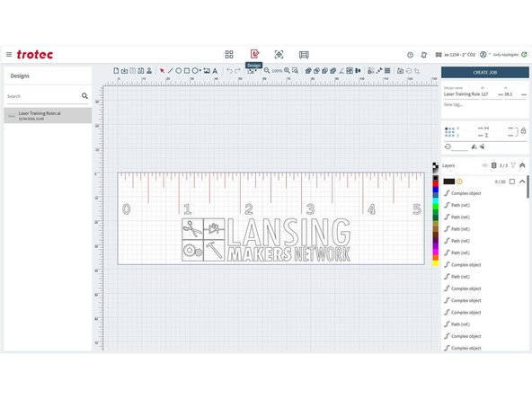Screen dimensions: 532x399
Task: Collapse the black layer chevron
Action: pos(522,182)
